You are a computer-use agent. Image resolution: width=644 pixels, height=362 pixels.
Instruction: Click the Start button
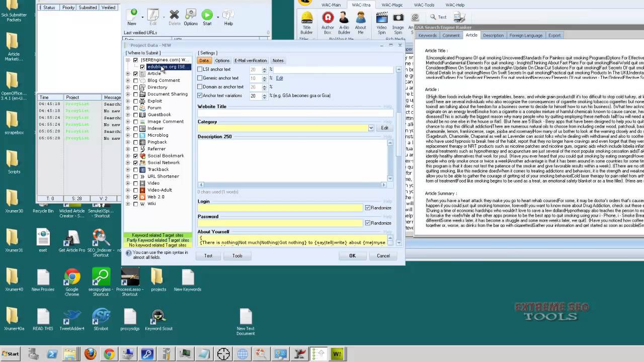coord(10,354)
